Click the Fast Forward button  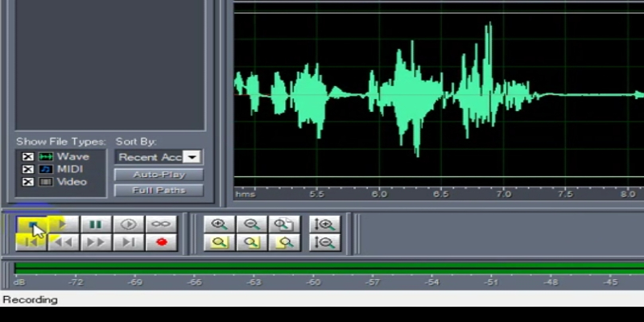pyautogui.click(x=95, y=242)
